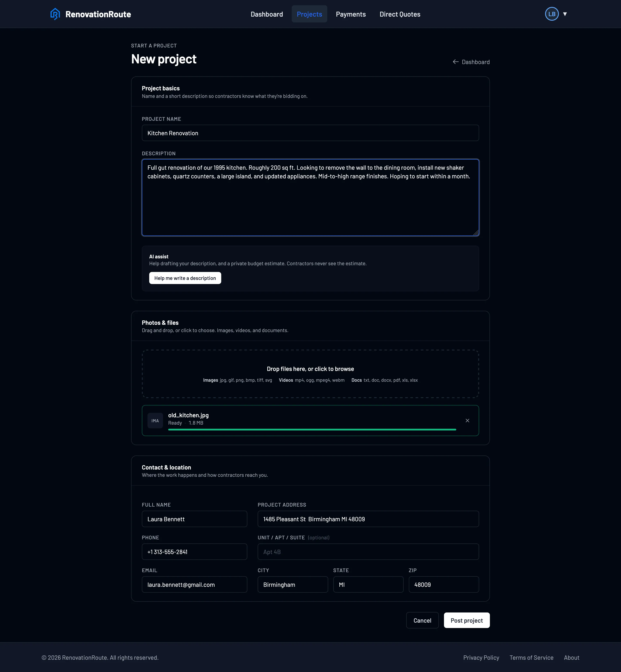The image size is (621, 672).
Task: Expand the account menu arrow
Action: click(x=565, y=14)
